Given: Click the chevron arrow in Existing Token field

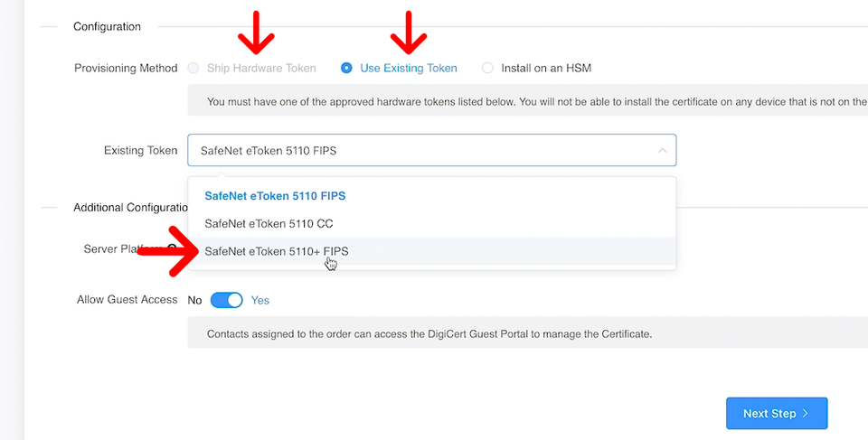Looking at the screenshot, I should pyautogui.click(x=662, y=151).
